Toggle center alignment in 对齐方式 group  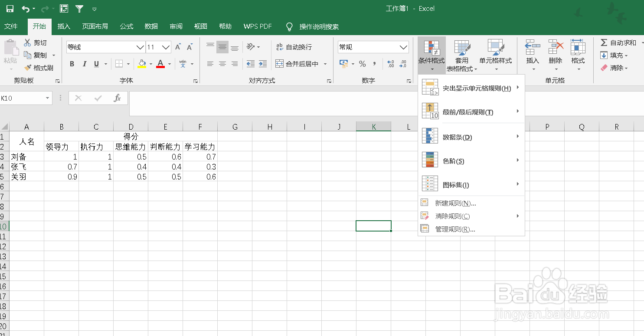click(x=222, y=63)
